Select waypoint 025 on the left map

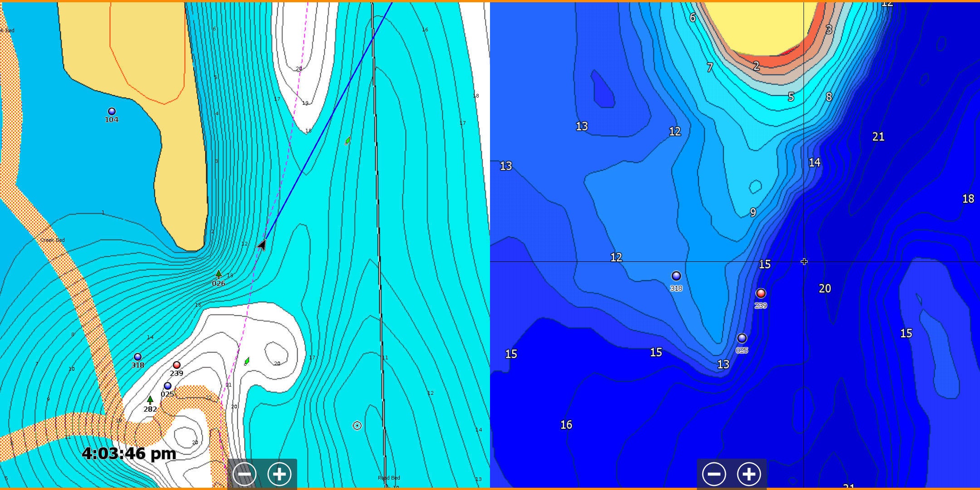click(x=167, y=387)
